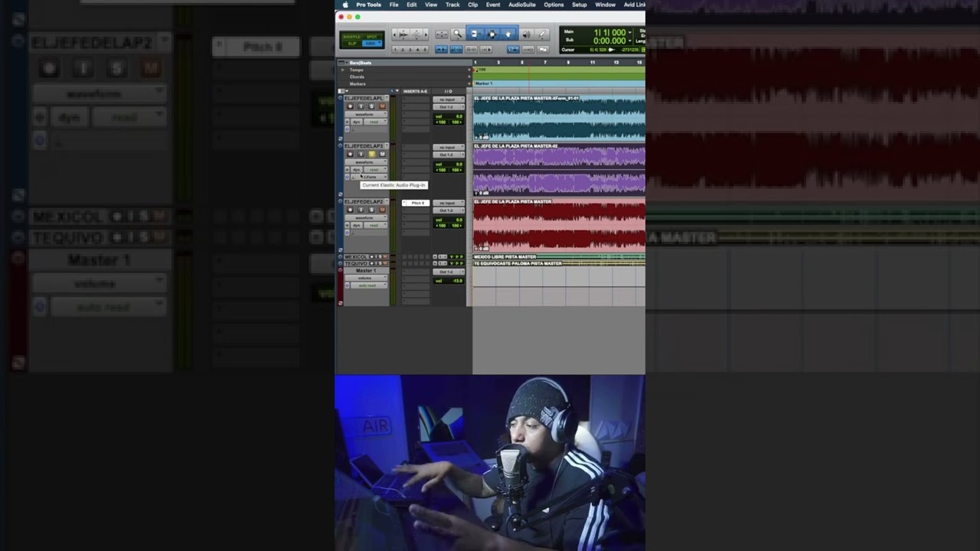Record-enable the ELJEFEDELAP2 track

coord(350,210)
